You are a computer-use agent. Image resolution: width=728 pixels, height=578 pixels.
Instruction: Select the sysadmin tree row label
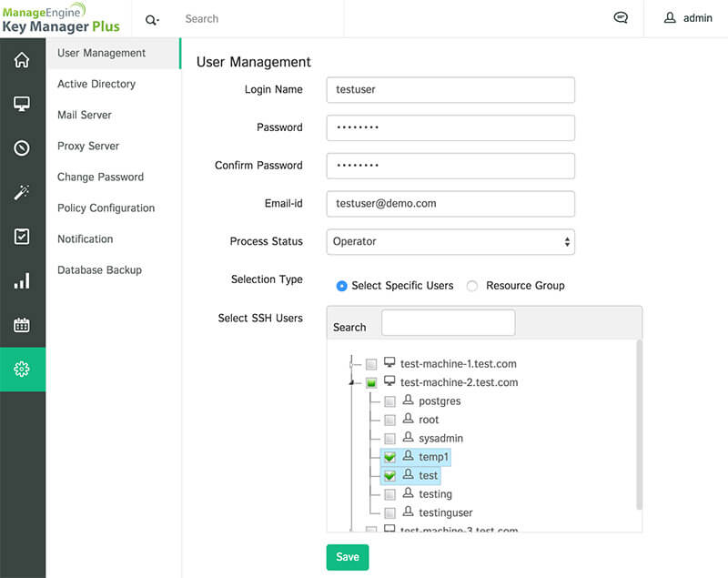[440, 438]
